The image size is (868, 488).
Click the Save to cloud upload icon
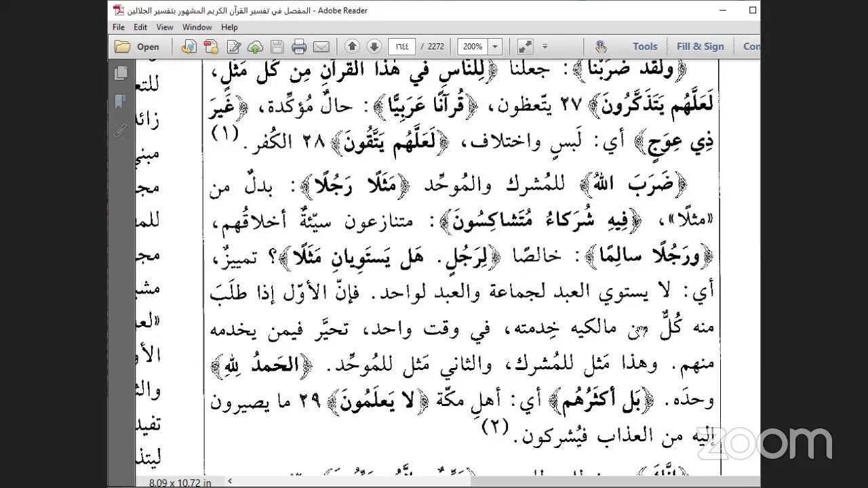[x=255, y=47]
